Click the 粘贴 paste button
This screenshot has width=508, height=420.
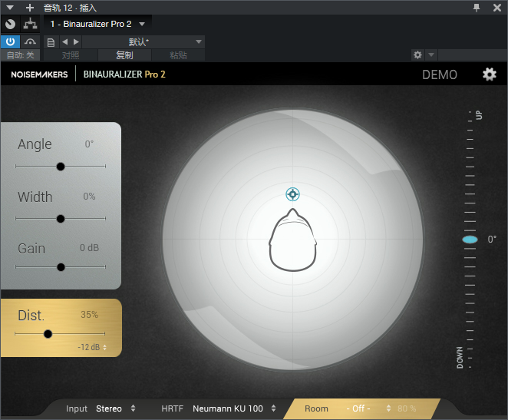178,55
